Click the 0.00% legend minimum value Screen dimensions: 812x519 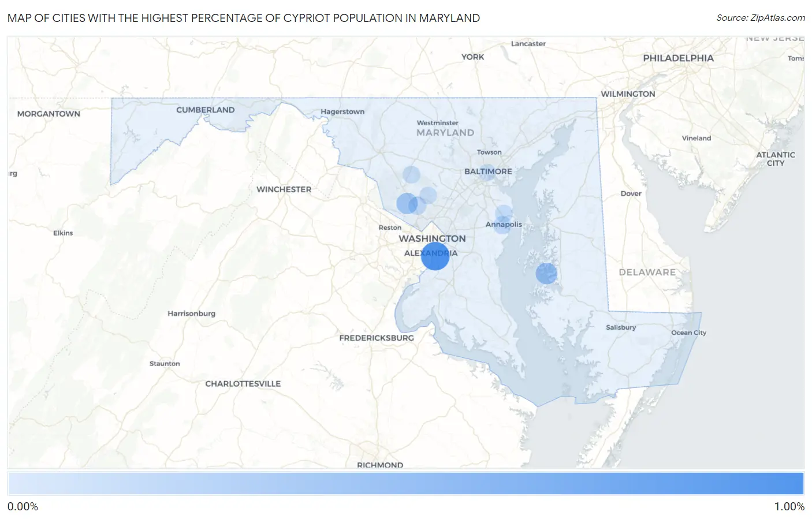(x=23, y=506)
